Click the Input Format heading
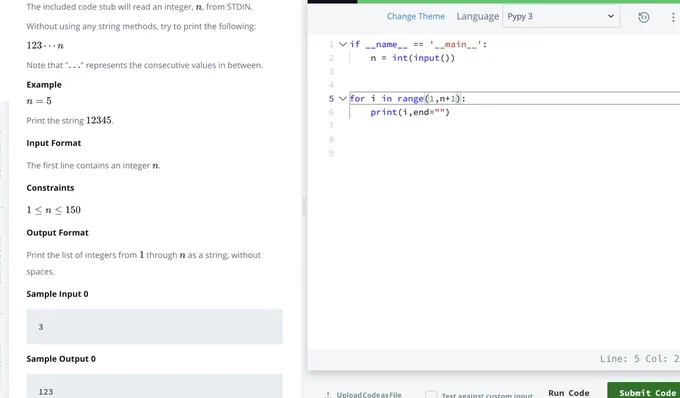680x398 pixels. click(x=54, y=143)
